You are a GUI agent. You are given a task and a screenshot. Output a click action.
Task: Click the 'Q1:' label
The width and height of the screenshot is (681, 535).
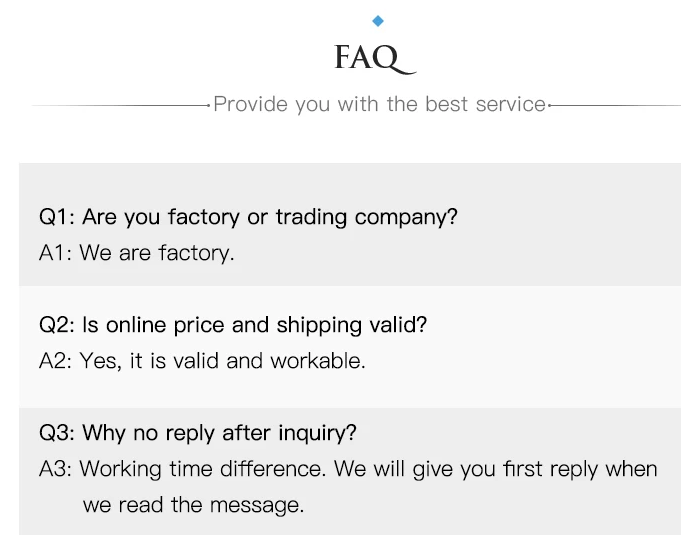coord(57,217)
